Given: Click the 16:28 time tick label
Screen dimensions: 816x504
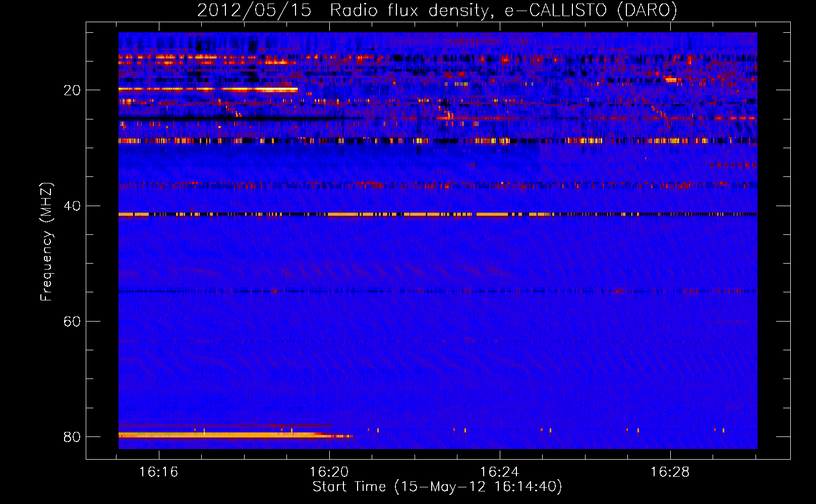Looking at the screenshot, I should (x=670, y=472).
